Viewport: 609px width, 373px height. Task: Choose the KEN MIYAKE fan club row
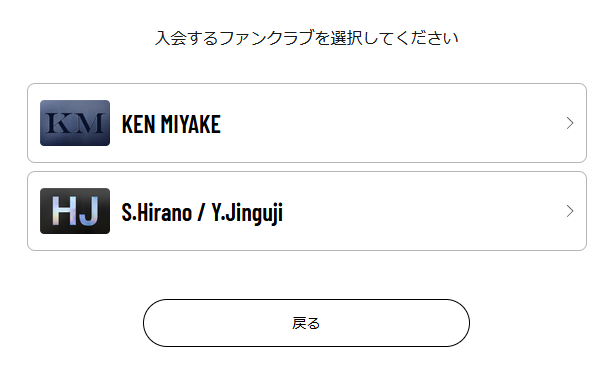(x=307, y=123)
